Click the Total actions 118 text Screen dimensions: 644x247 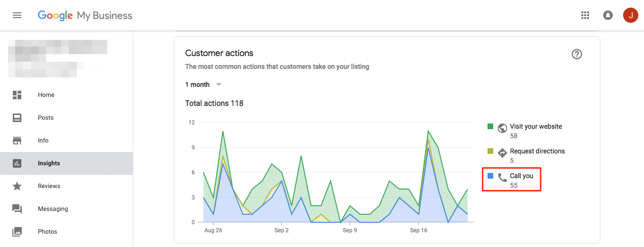(x=214, y=103)
